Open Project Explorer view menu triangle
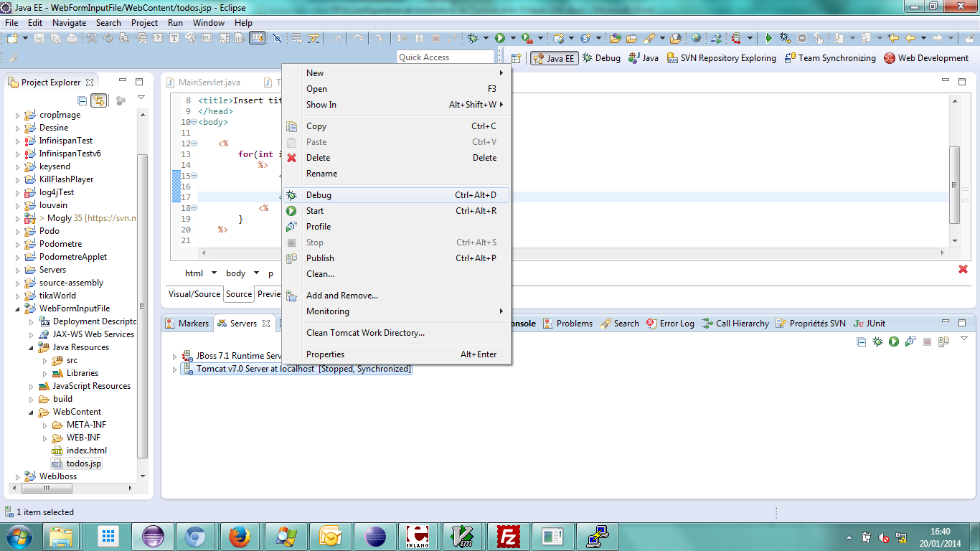980x551 pixels. coord(141,98)
